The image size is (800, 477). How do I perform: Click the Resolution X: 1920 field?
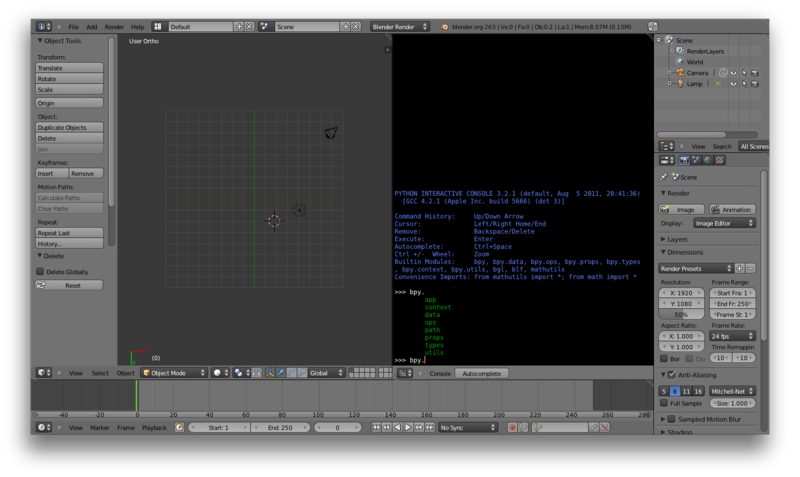[682, 293]
